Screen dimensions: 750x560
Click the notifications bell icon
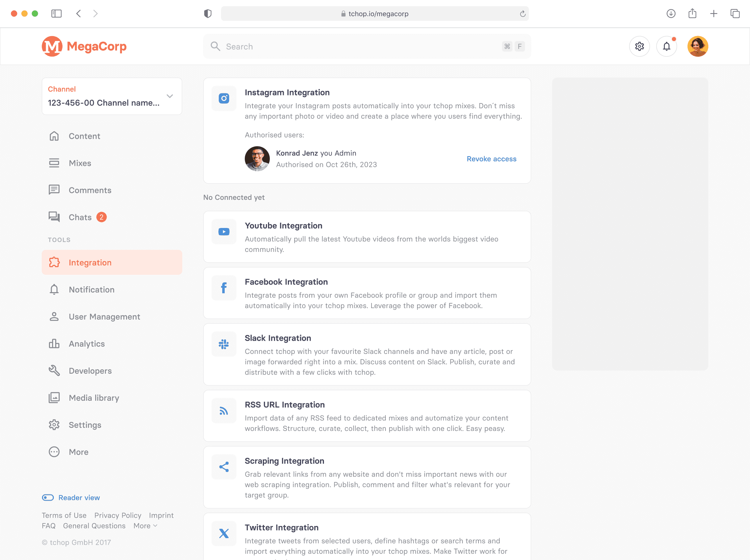(666, 46)
